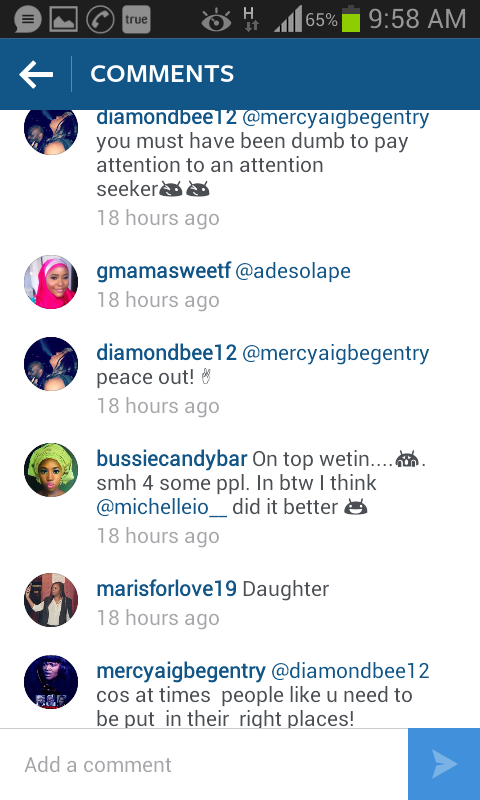The image size is (480, 800).
Task: Tap the 'true' Truecaller notification icon
Action: [x=136, y=19]
